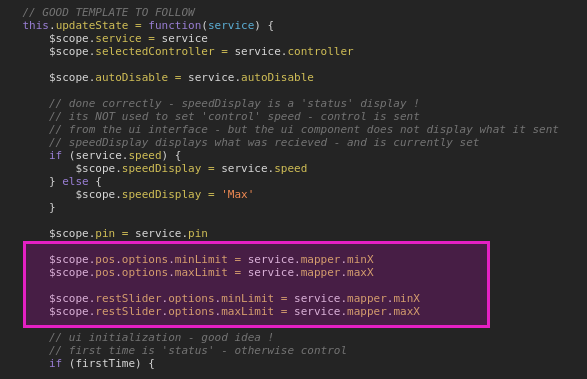Click restSlider.options.minLimit property
This screenshot has width=587, height=379.
pyautogui.click(x=185, y=298)
